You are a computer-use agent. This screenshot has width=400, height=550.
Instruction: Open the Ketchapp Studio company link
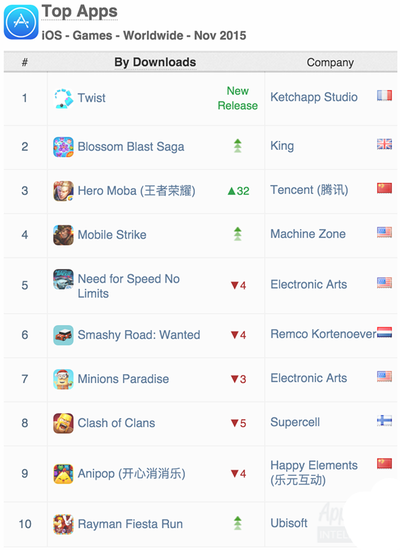pos(314,97)
